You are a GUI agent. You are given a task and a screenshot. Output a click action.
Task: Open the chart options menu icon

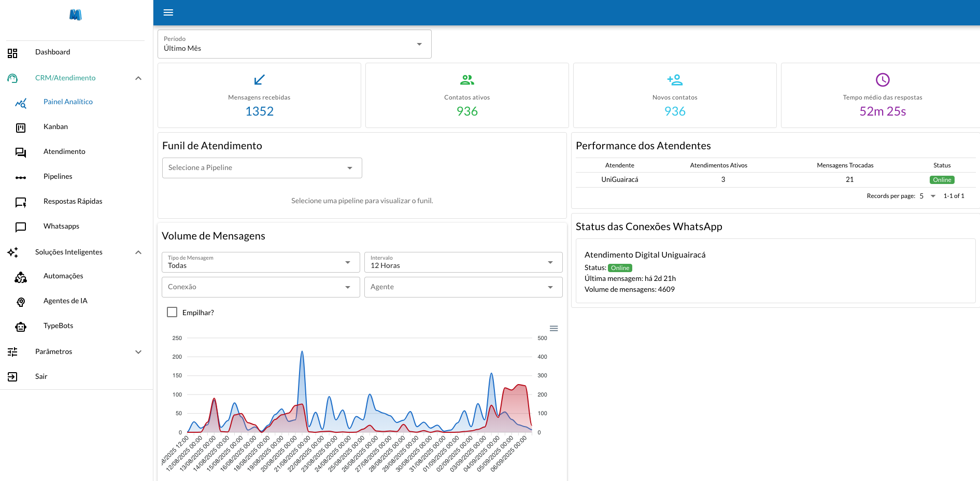pos(553,328)
